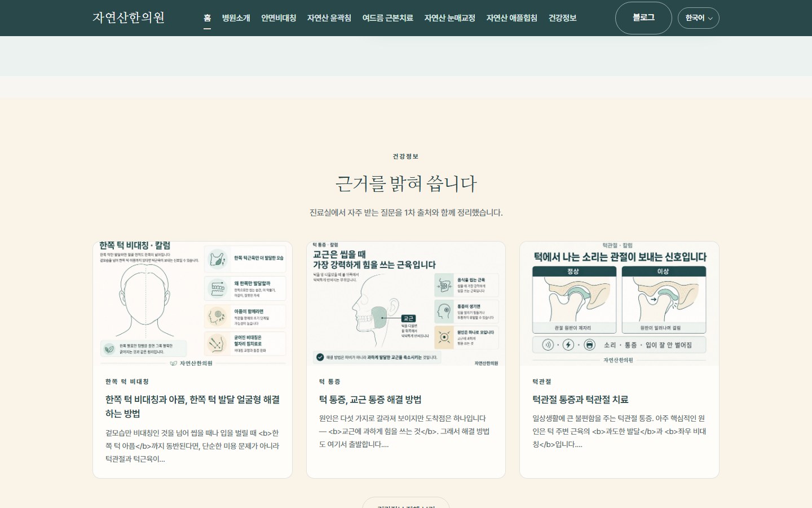This screenshot has height=508, width=812.
Task: Open the 한쪽 턱 비대칭 column thumbnail
Action: point(192,304)
